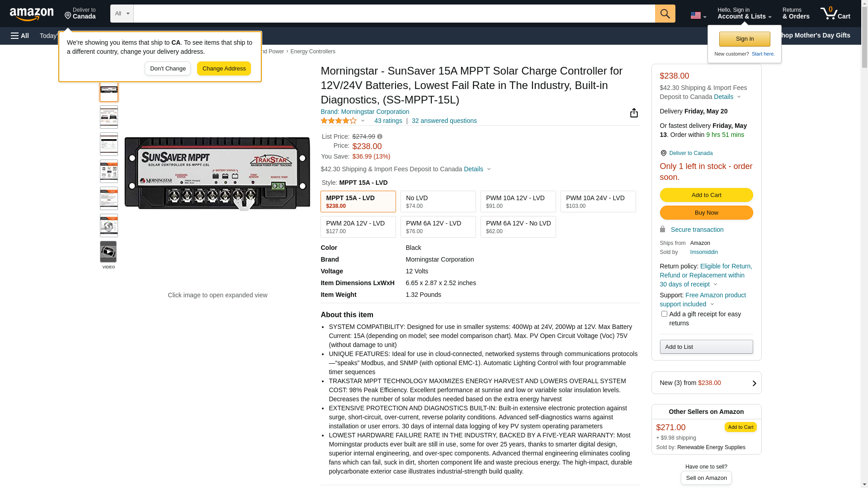Click the orange Buy Now button

706,213
